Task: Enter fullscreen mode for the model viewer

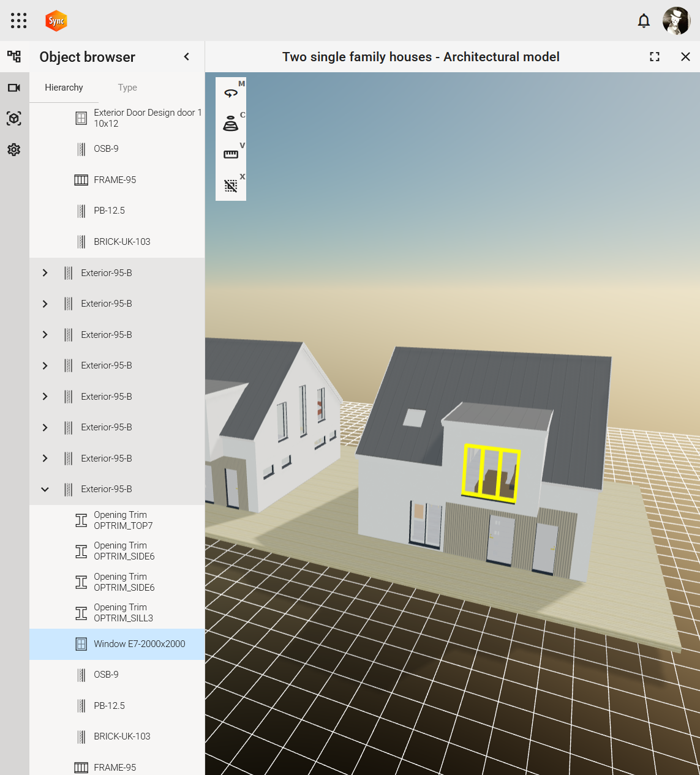Action: (655, 57)
